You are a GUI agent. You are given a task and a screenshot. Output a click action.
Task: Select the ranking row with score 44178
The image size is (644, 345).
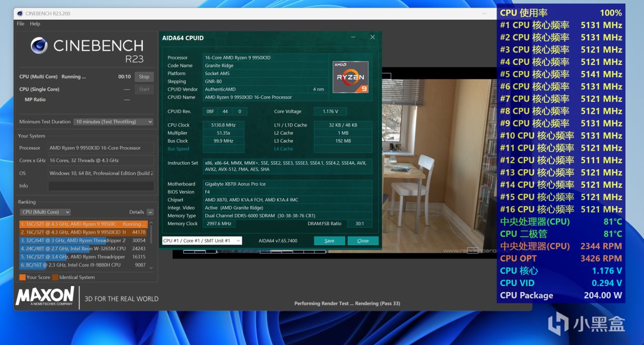pyautogui.click(x=84, y=232)
